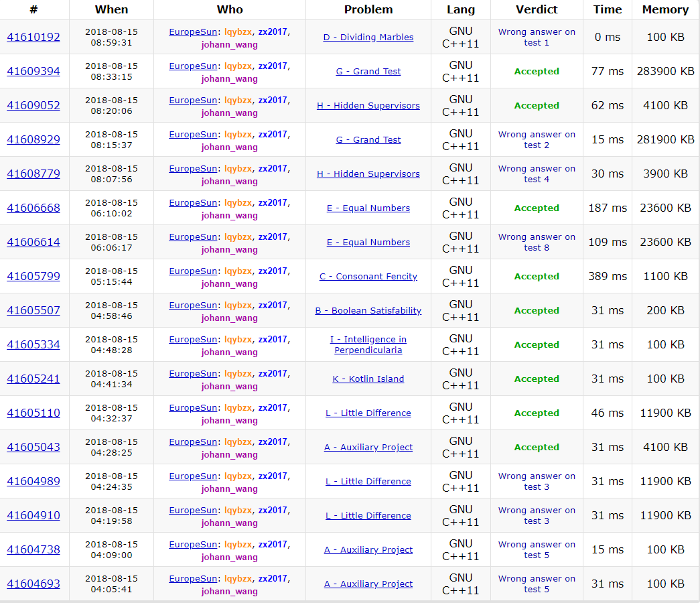Open submission number 41606668
Screen dimensions: 700x603
tap(33, 208)
